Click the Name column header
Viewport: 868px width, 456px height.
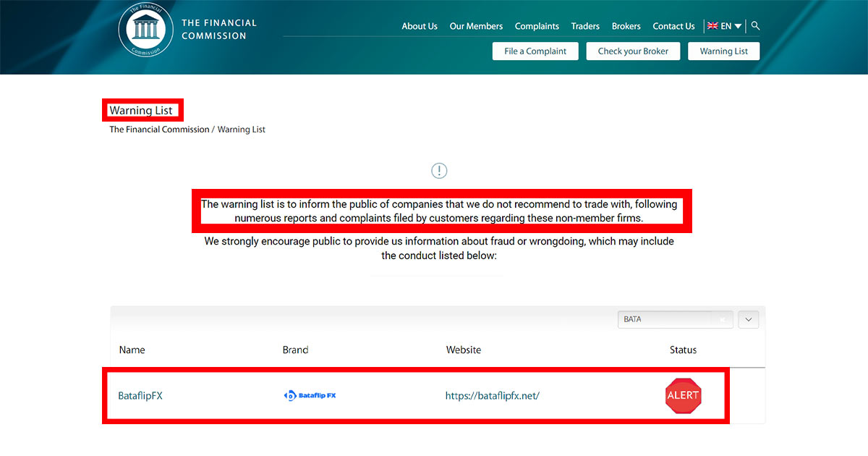(x=132, y=350)
